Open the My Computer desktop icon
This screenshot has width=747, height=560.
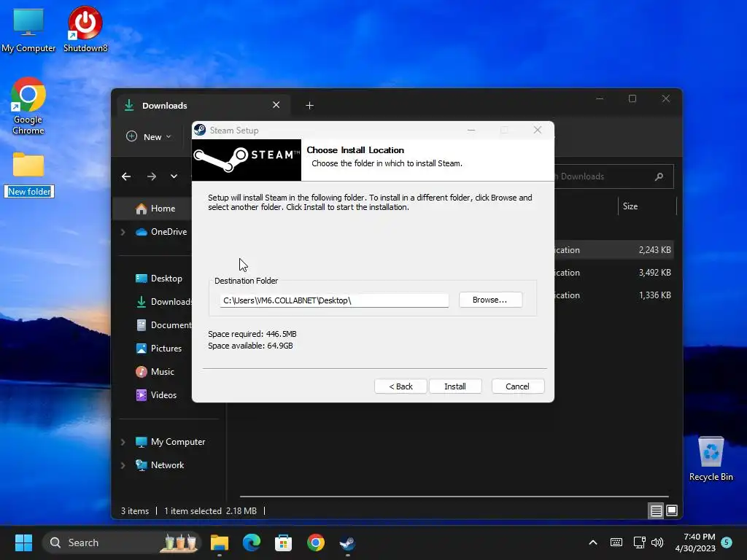[x=28, y=31]
